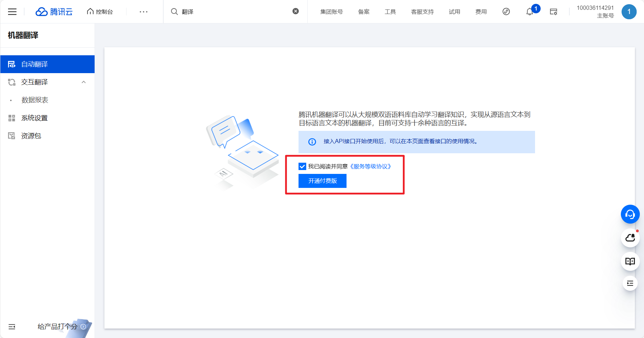The height and width of the screenshot is (338, 644).
Task: Open 系统设置 in the sidebar
Action: tap(34, 118)
